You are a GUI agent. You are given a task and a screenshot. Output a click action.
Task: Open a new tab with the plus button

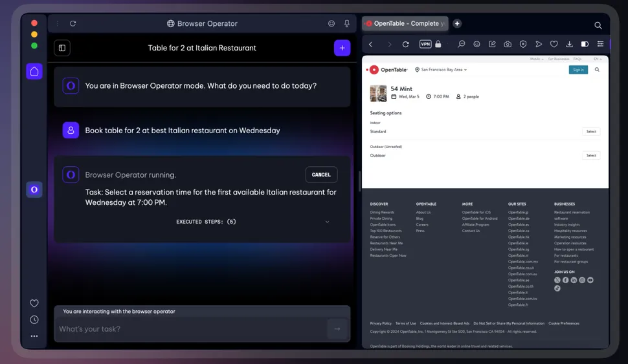point(457,23)
